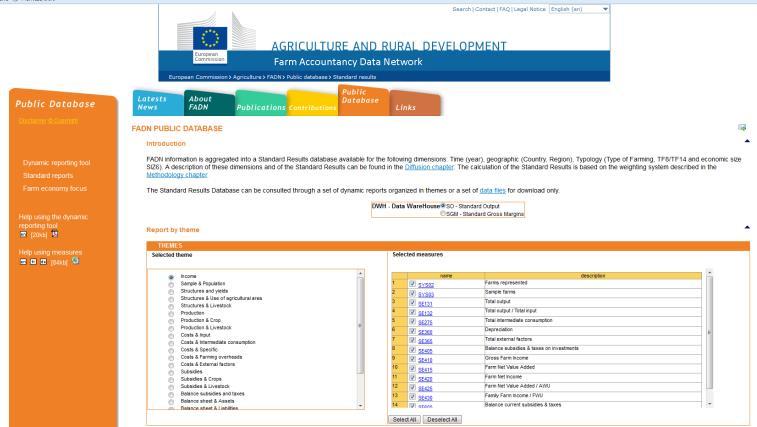Open the Public Database tab
The image size is (757, 427).
click(x=363, y=100)
